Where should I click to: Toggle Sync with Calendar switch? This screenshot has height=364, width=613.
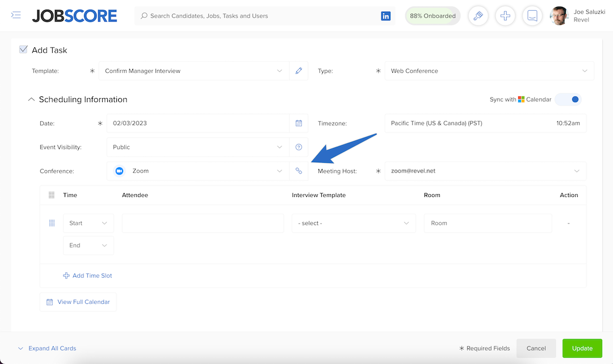pos(568,99)
